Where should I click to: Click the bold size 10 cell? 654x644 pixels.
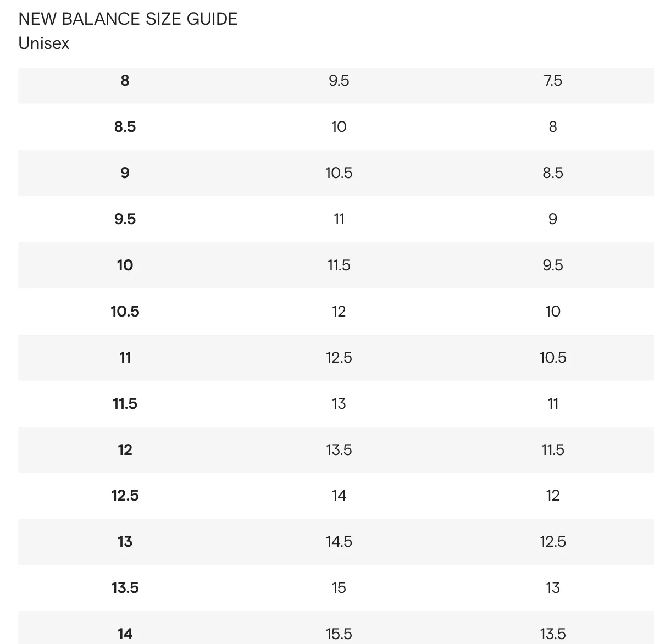click(125, 265)
